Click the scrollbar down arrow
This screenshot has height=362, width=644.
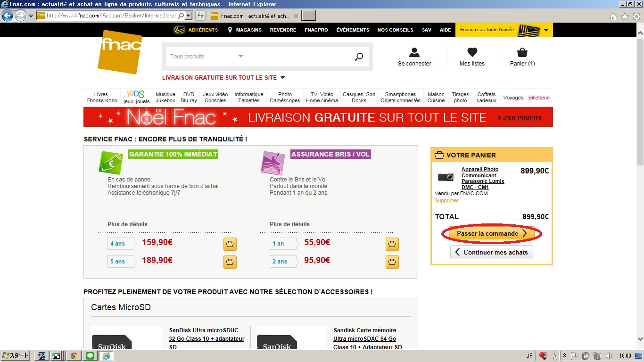pos(640,339)
